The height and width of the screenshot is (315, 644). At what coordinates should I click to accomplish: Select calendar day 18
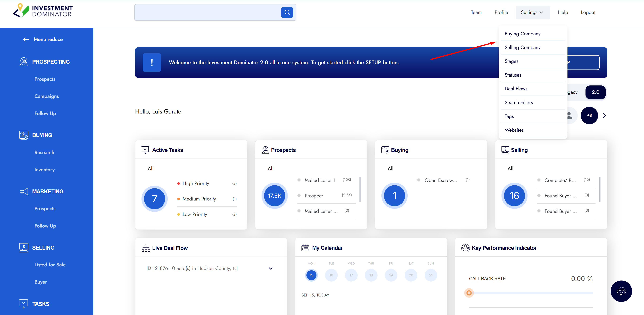tap(371, 275)
